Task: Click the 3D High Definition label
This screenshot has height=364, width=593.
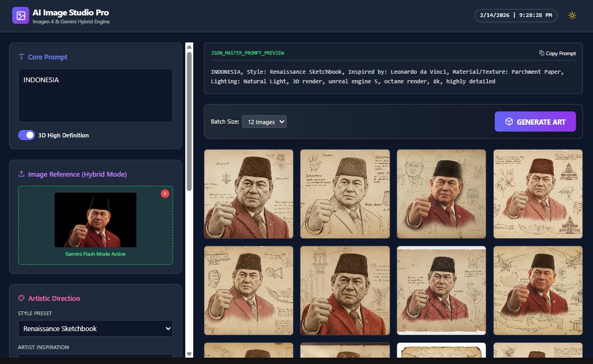Action: tap(63, 135)
